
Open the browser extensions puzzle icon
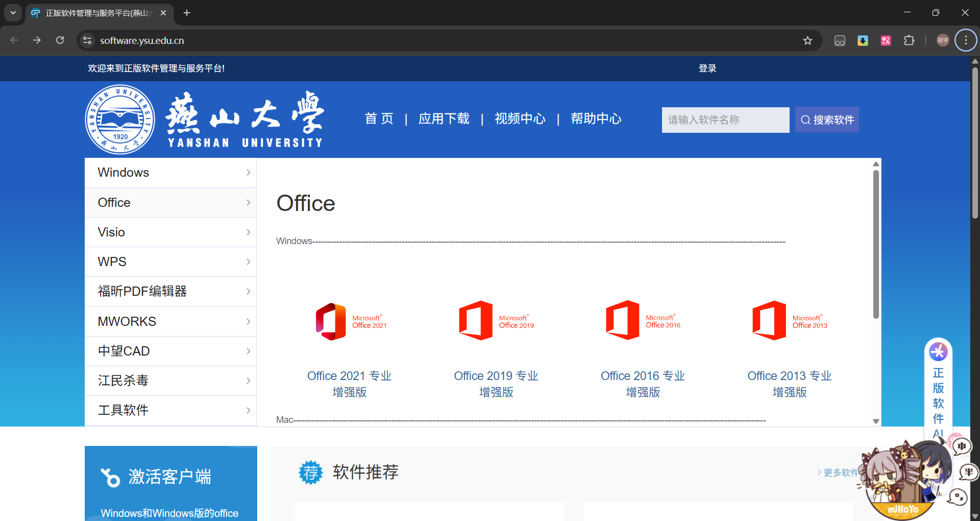pos(910,40)
